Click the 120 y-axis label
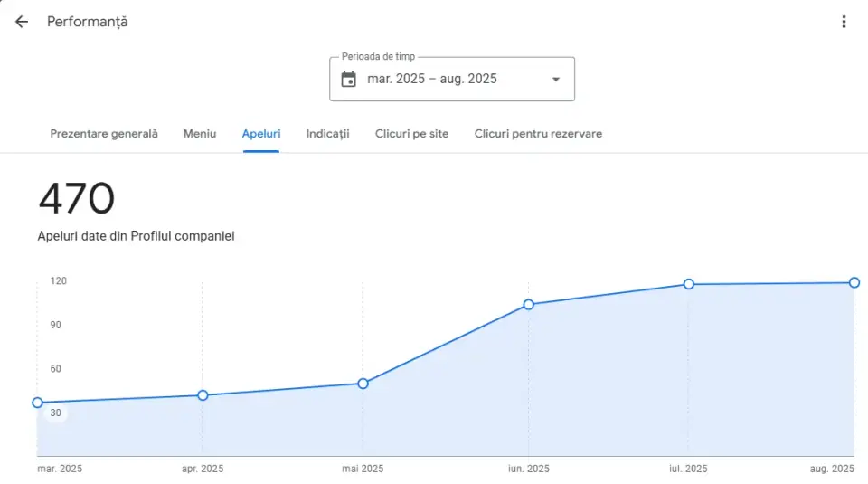 click(x=58, y=280)
